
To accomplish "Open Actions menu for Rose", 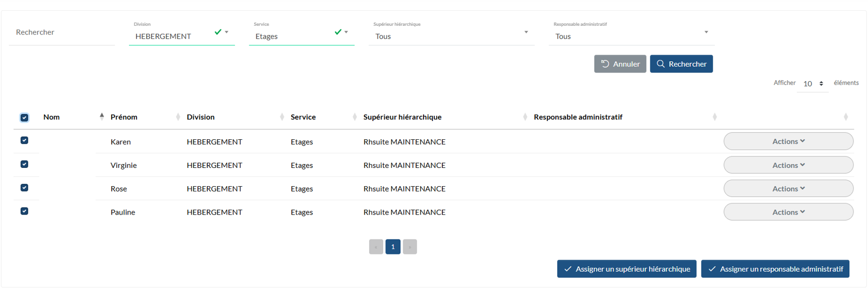I will 788,188.
